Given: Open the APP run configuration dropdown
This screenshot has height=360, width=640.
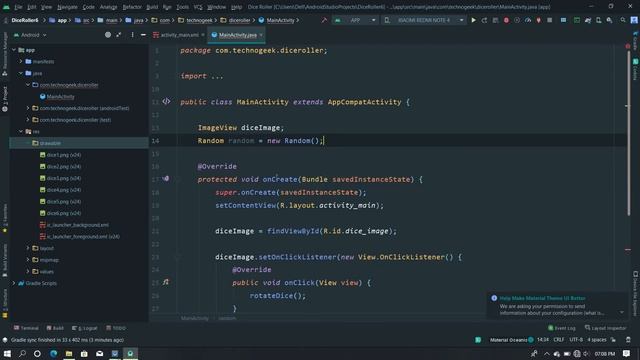Looking at the screenshot, I should 355,20.
